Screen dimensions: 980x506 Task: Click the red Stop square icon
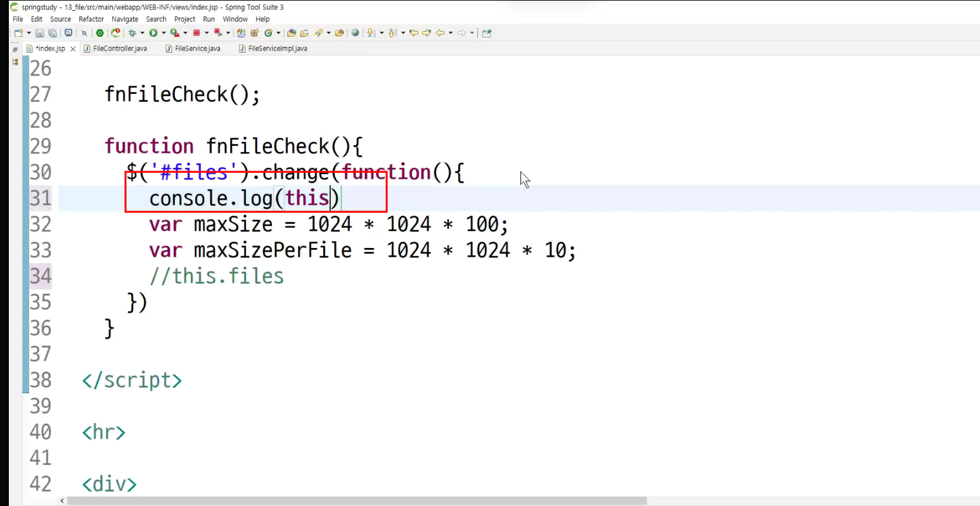click(197, 33)
